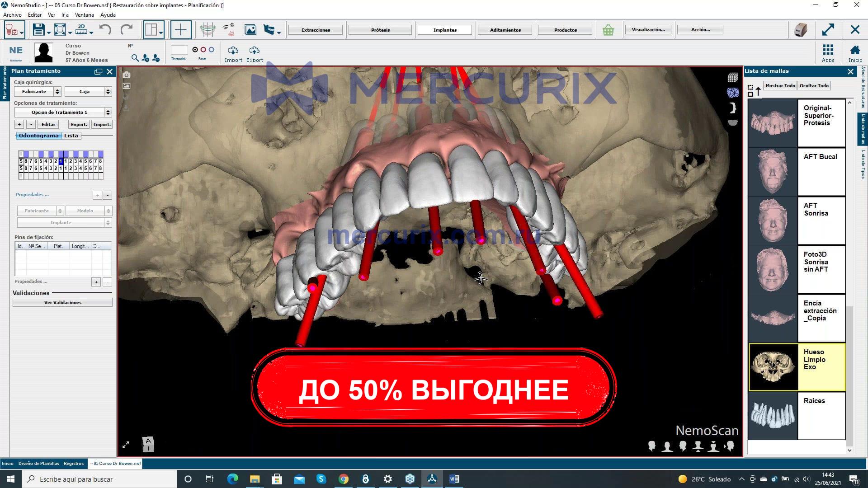Click the undo arrow icon
868x488 pixels.
coord(105,30)
